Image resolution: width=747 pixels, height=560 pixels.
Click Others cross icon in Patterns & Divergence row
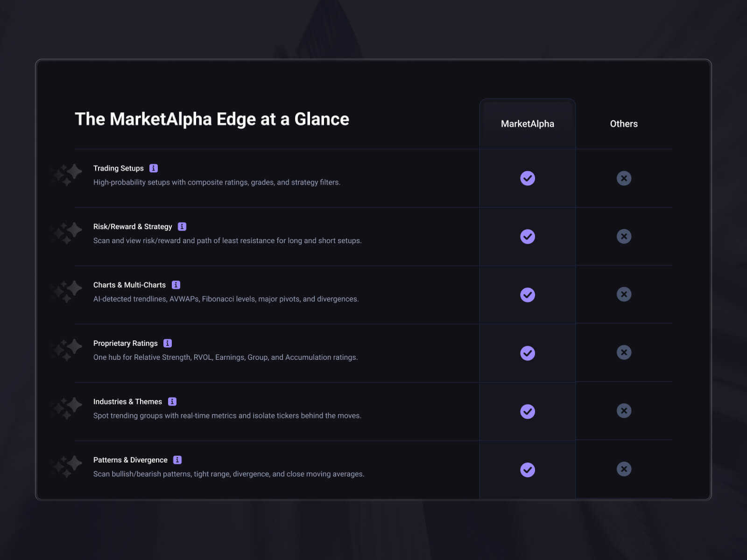pos(624,469)
